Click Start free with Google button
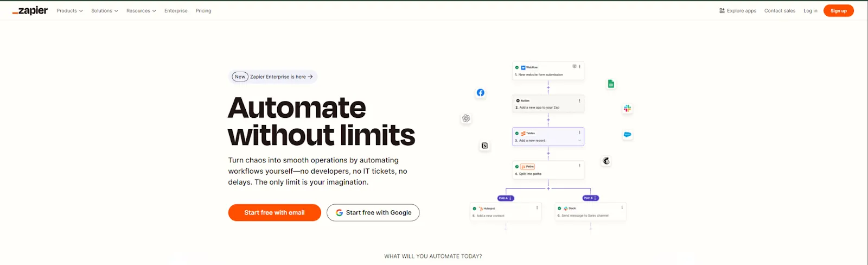Screen dimensions: 868x265 click(373, 213)
